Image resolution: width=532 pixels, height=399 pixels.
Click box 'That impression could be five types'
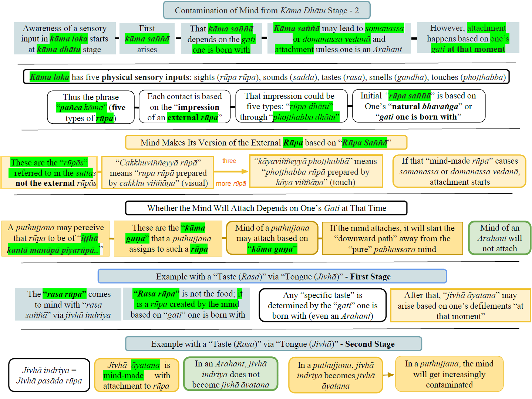click(292, 106)
